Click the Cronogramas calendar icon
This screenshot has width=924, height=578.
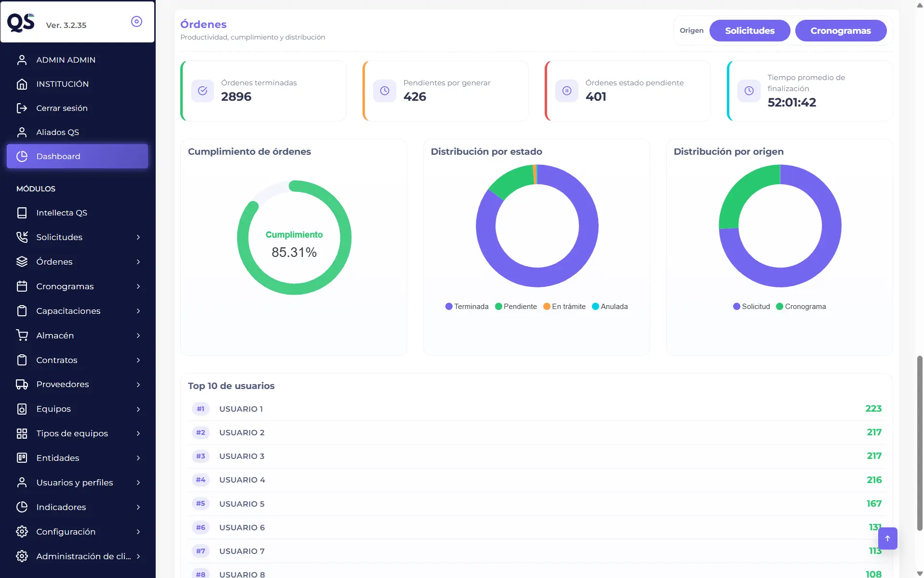click(22, 286)
